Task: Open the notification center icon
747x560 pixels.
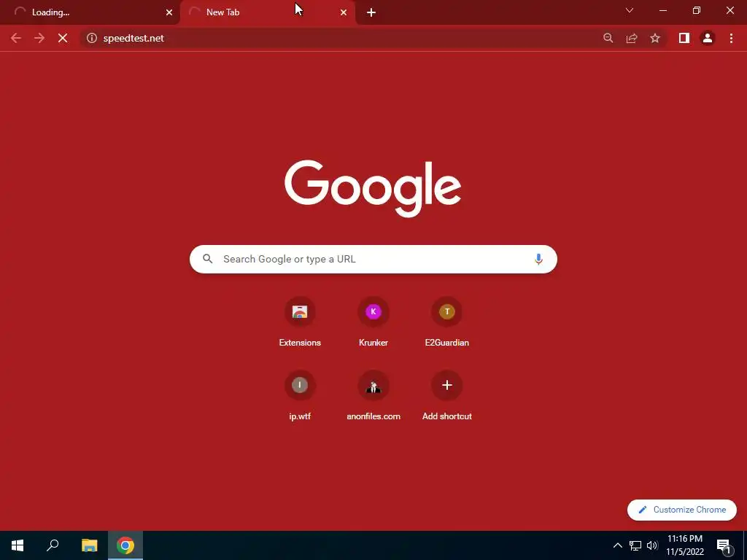Action: (x=724, y=545)
